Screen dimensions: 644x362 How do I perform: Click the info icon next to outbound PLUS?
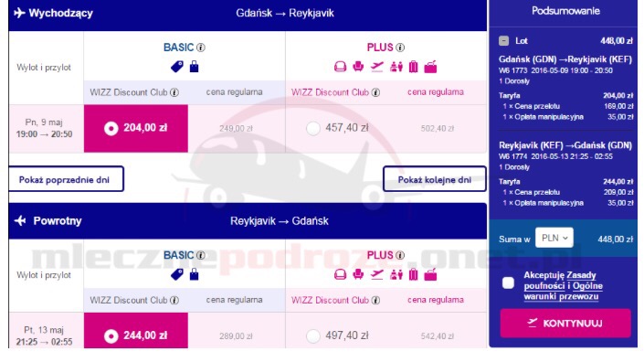[x=400, y=48]
